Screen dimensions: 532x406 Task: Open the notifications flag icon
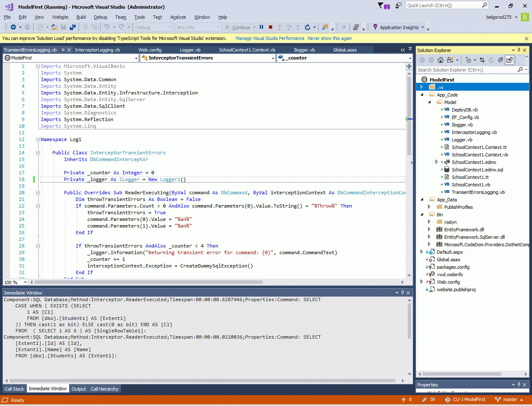coord(381,6)
